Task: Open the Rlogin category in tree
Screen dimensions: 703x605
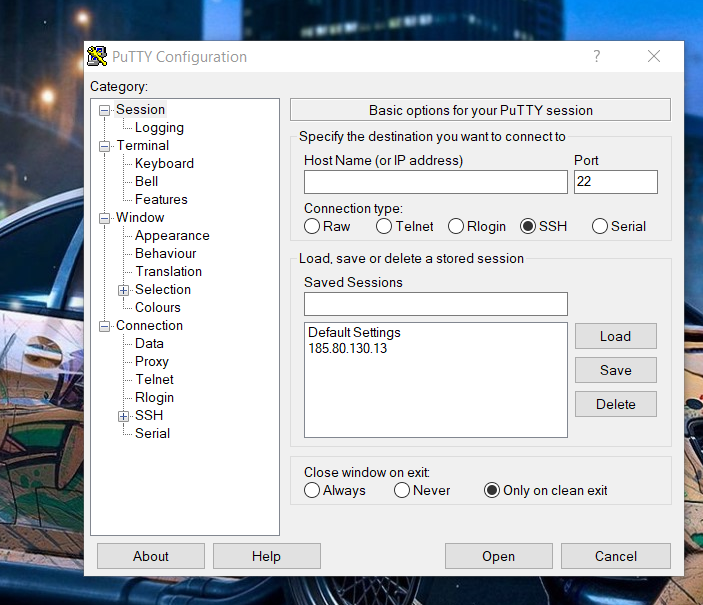Action: point(154,397)
